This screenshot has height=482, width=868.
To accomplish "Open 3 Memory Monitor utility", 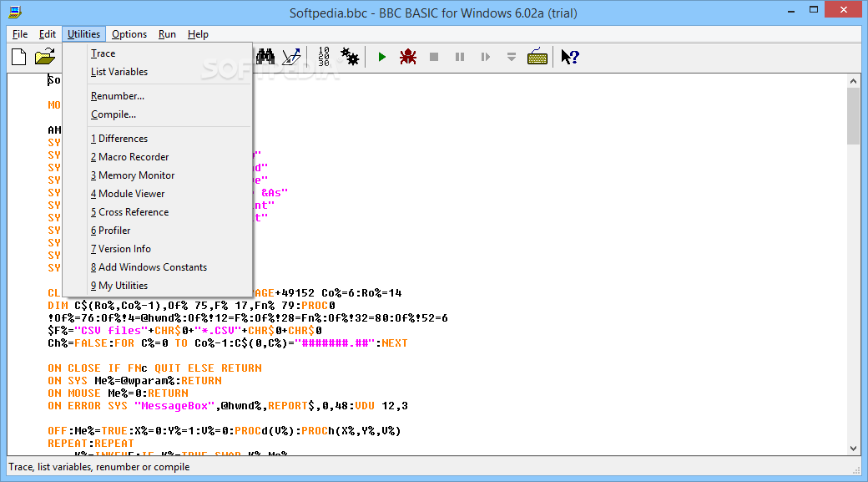I will 158,175.
